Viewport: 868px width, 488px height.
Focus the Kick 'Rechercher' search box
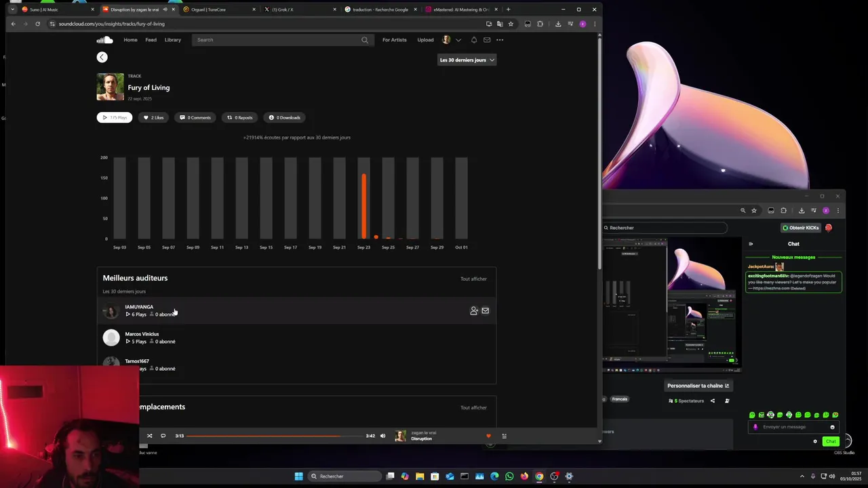[x=665, y=228]
